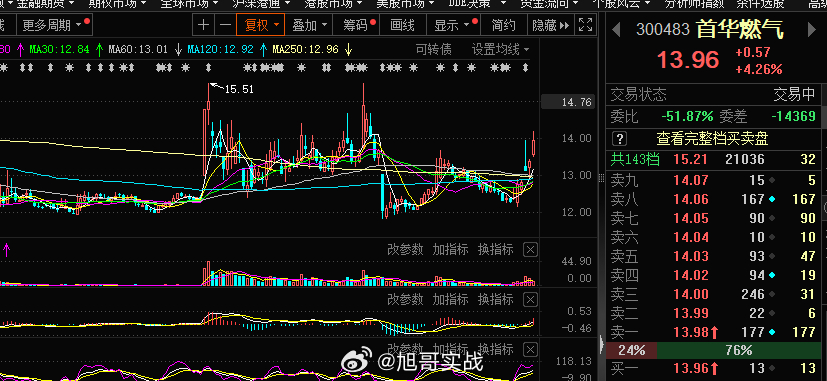Click 加指标 in the volume panel

tap(450, 250)
